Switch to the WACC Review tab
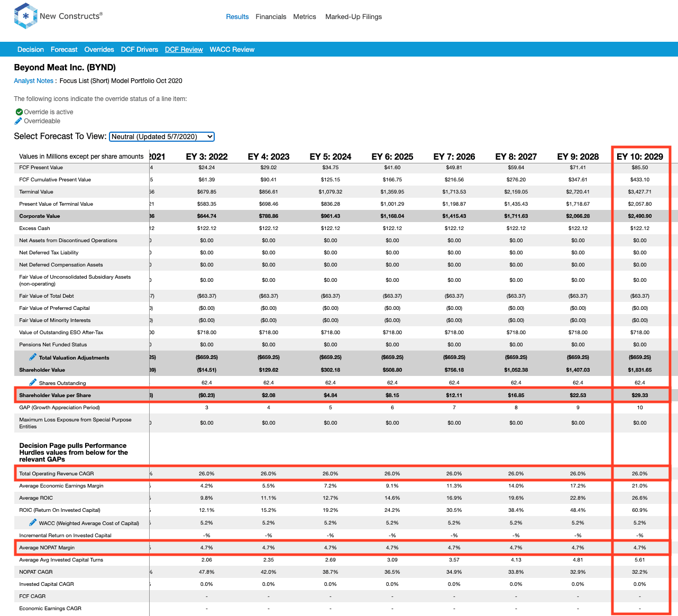Viewport: 678px width, 616px height. tap(232, 49)
